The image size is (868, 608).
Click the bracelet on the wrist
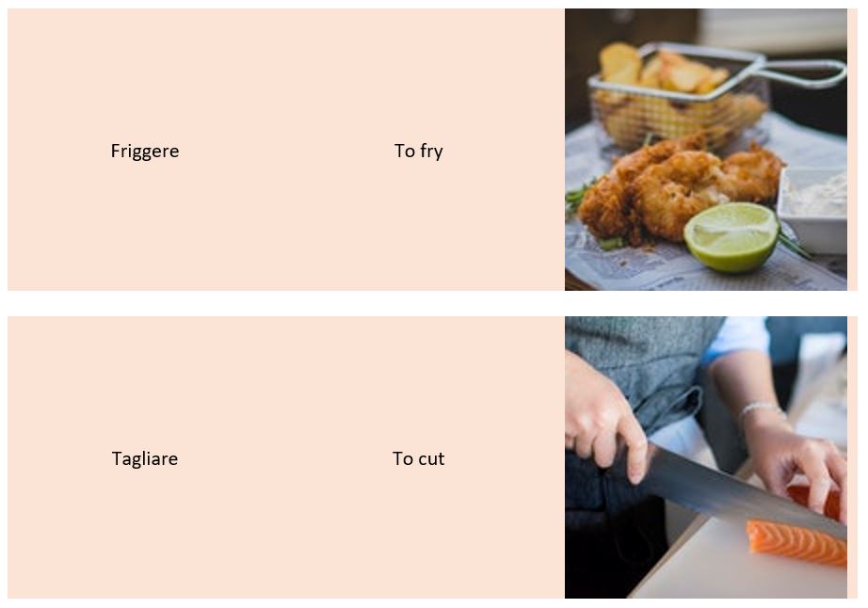tap(763, 410)
